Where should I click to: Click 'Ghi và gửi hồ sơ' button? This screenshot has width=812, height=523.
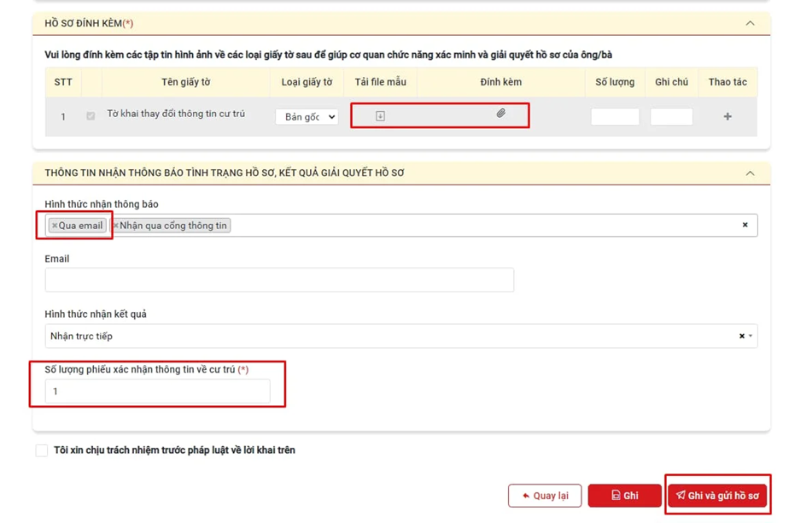pyautogui.click(x=718, y=496)
